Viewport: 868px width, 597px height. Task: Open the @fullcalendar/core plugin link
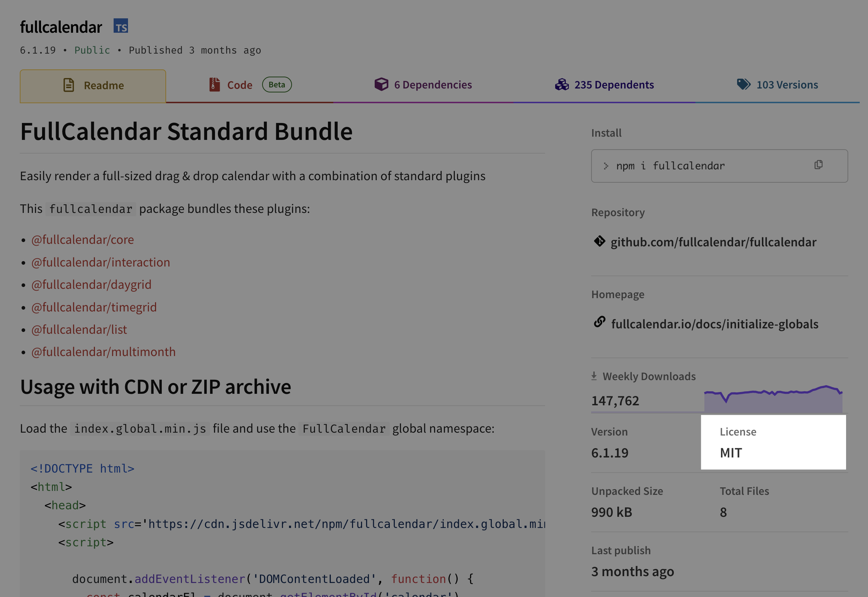point(83,240)
